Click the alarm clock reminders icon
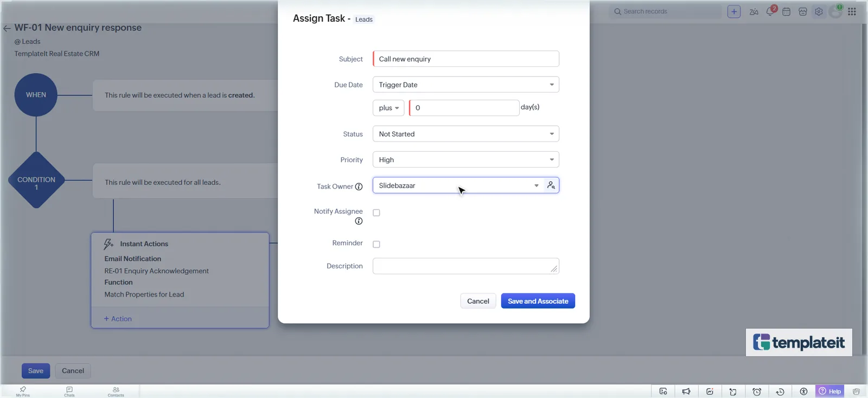868x398 pixels. click(x=757, y=391)
